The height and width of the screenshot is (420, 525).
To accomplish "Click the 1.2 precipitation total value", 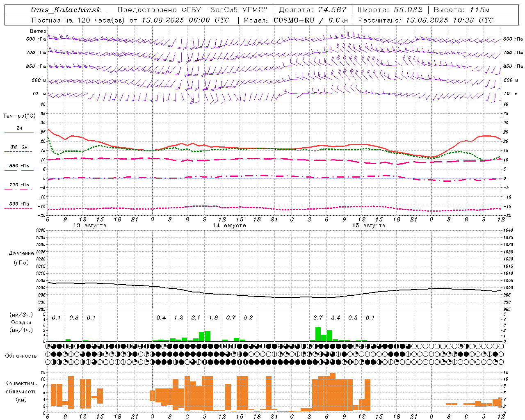I will pyautogui.click(x=178, y=318).
